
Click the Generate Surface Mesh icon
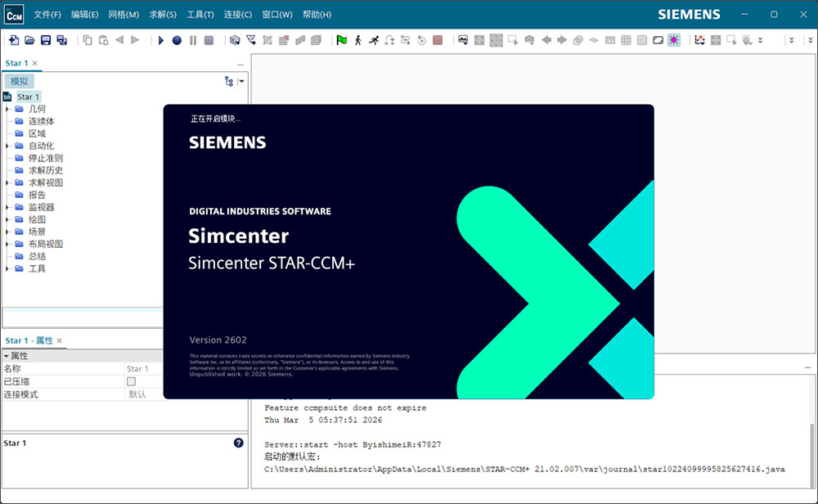click(300, 40)
